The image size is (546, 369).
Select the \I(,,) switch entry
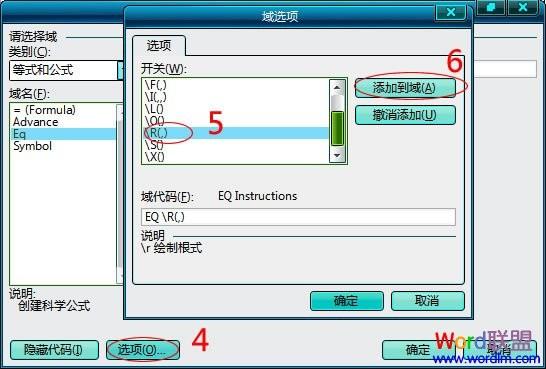pyautogui.click(x=236, y=96)
